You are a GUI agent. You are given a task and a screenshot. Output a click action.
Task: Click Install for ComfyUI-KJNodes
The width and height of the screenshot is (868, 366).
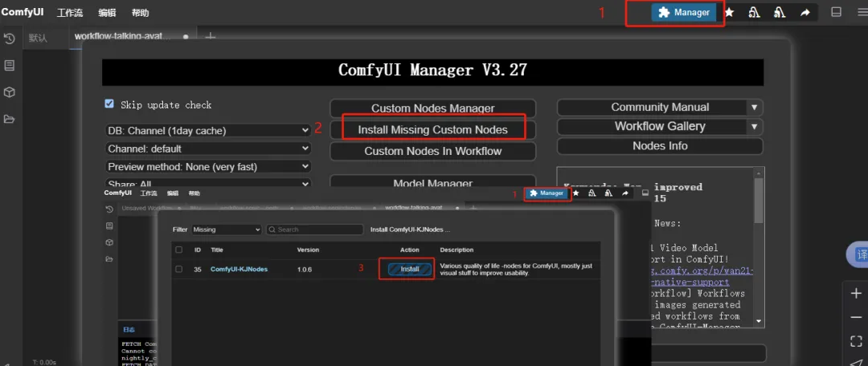pyautogui.click(x=410, y=269)
